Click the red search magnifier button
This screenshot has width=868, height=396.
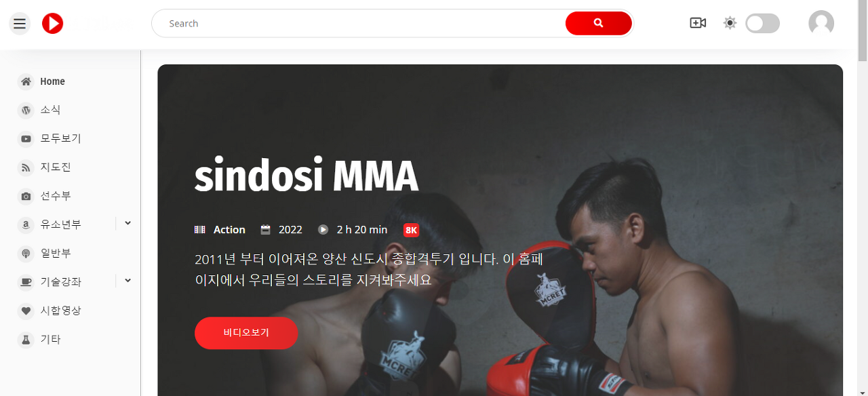[x=598, y=23]
